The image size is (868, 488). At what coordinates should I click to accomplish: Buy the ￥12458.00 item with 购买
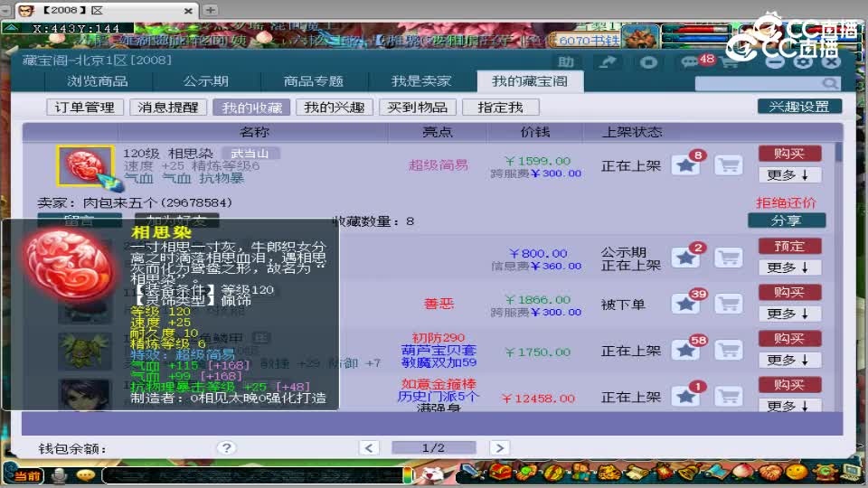pyautogui.click(x=789, y=385)
